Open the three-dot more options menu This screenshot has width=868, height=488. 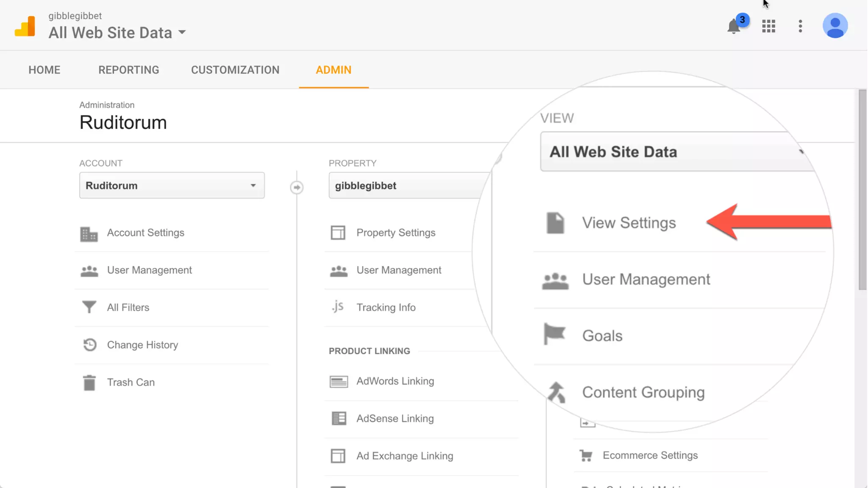coord(800,26)
